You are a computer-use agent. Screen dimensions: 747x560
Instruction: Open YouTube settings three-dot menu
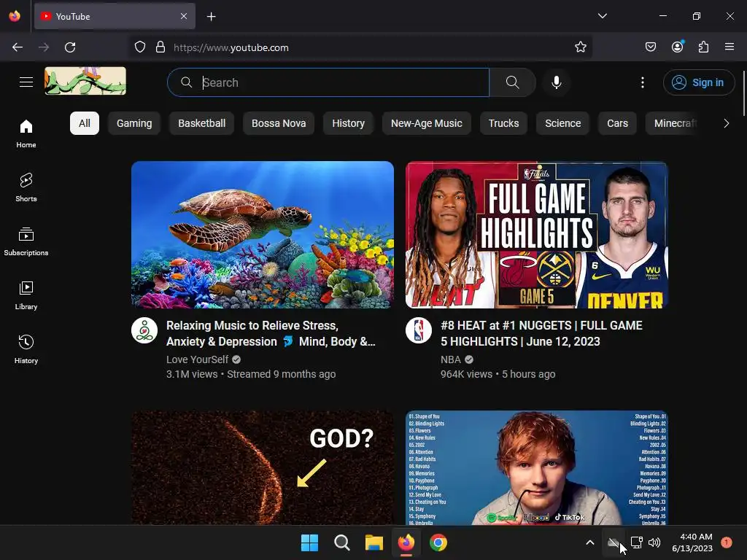(643, 82)
